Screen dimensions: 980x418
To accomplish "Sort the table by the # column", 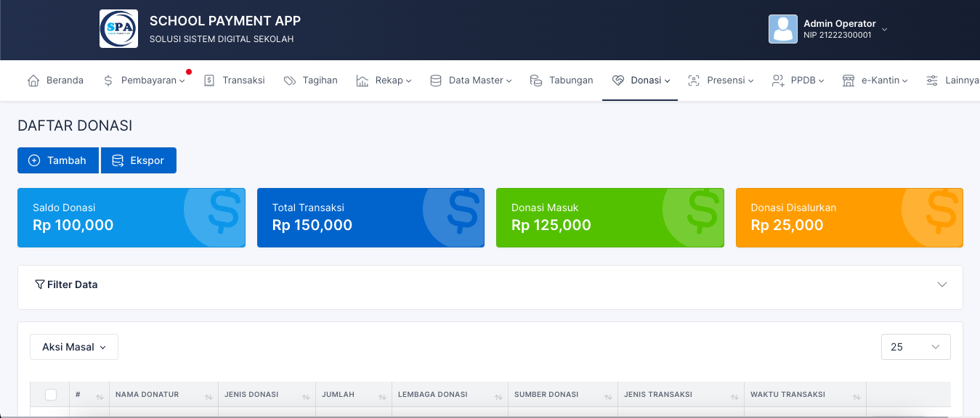I will pos(97,396).
